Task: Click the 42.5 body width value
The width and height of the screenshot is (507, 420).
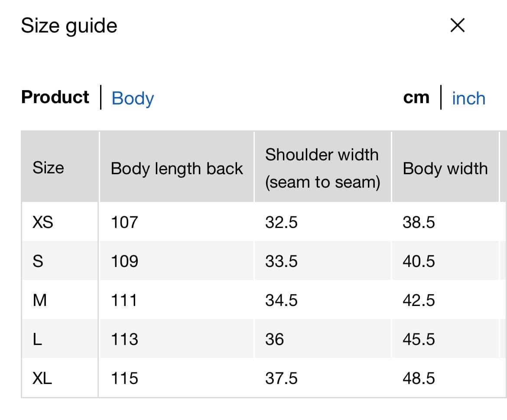Action: coord(419,300)
